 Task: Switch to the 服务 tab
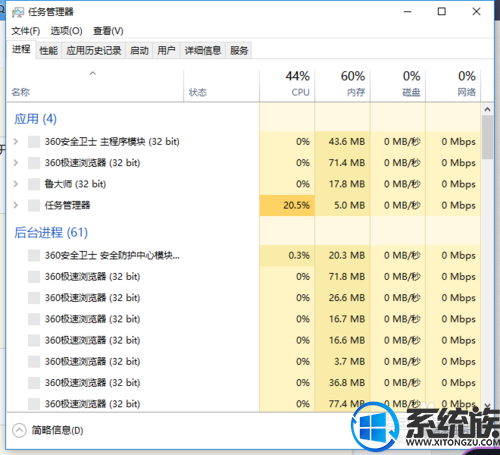(239, 51)
